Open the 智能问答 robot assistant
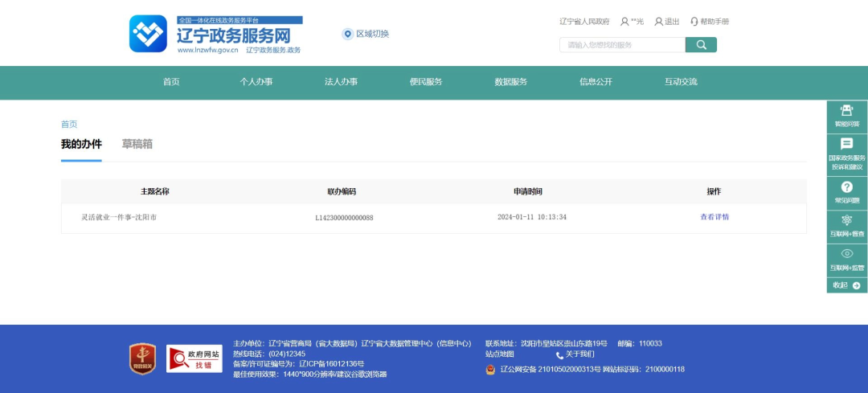The width and height of the screenshot is (868, 393). tap(846, 117)
